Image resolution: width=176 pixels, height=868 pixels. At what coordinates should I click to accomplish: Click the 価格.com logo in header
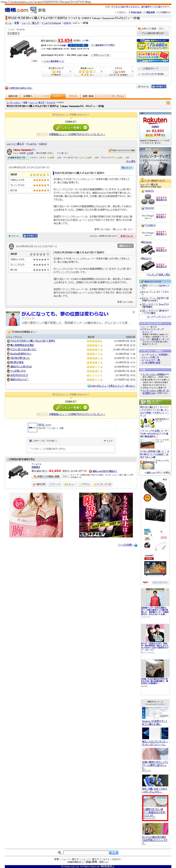click(x=16, y=10)
